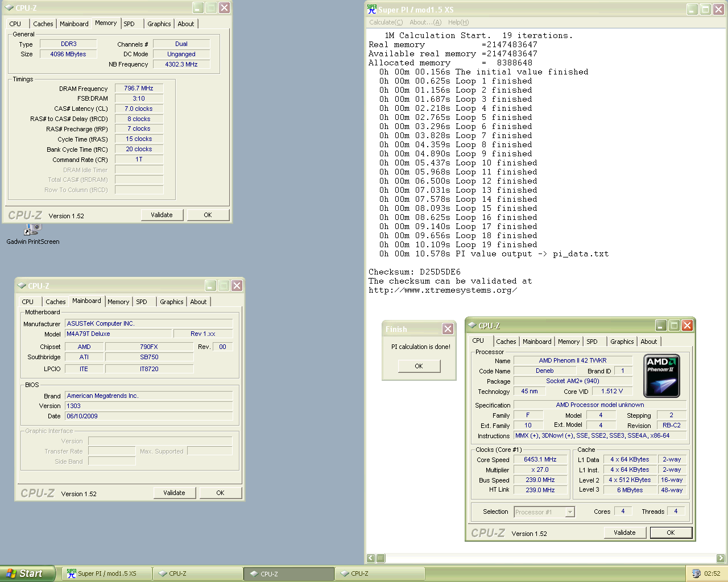Click Name field AMD Phenom II 42 TWKR
Screen dimensions: 728x582
(573, 360)
